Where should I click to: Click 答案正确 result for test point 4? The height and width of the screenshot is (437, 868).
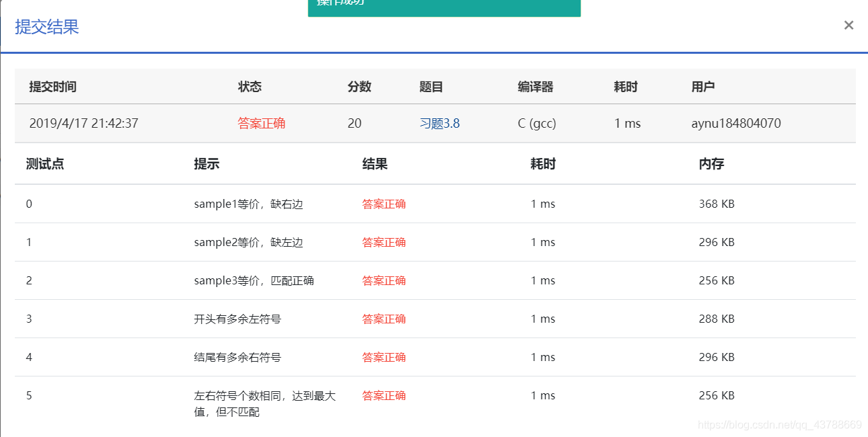tap(384, 357)
